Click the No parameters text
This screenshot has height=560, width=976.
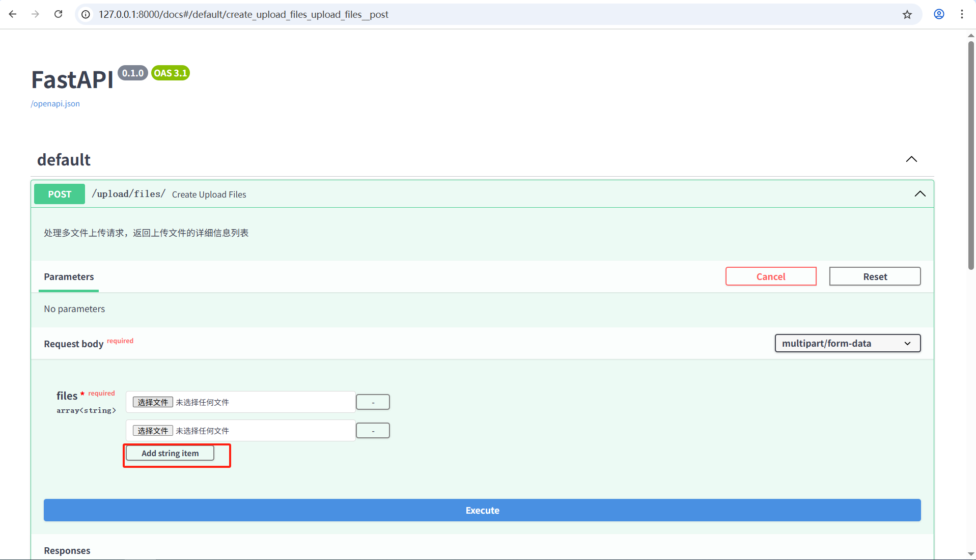point(74,309)
